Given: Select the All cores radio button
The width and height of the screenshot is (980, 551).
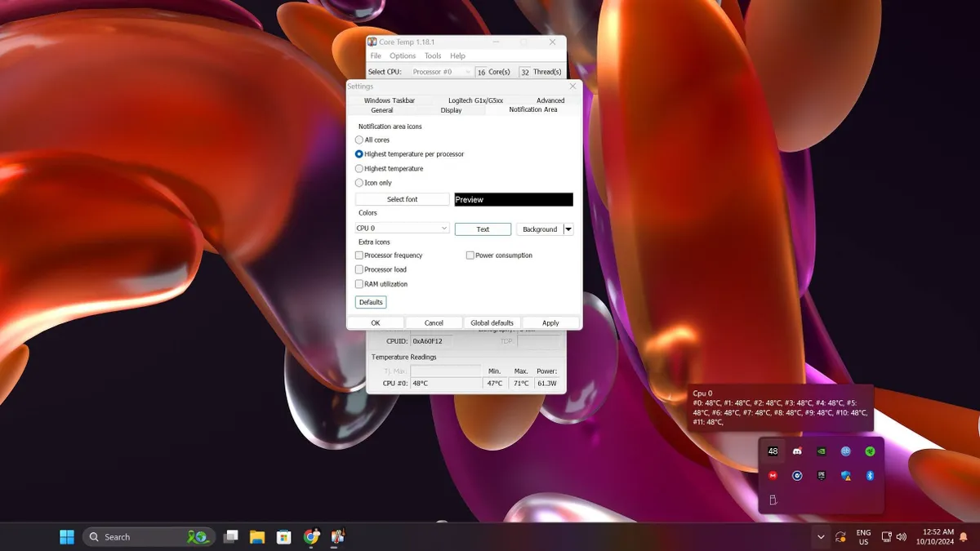Looking at the screenshot, I should pos(359,140).
